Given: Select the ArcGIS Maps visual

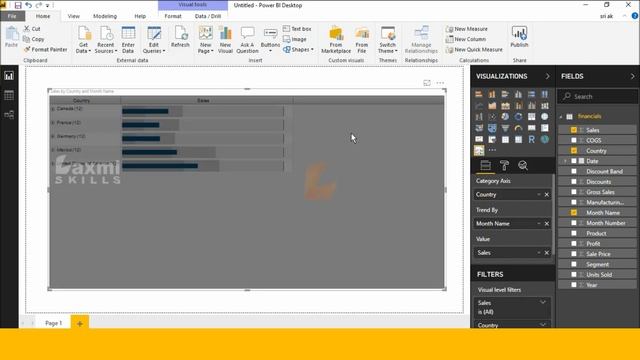Looking at the screenshot, I should click(x=544, y=140).
